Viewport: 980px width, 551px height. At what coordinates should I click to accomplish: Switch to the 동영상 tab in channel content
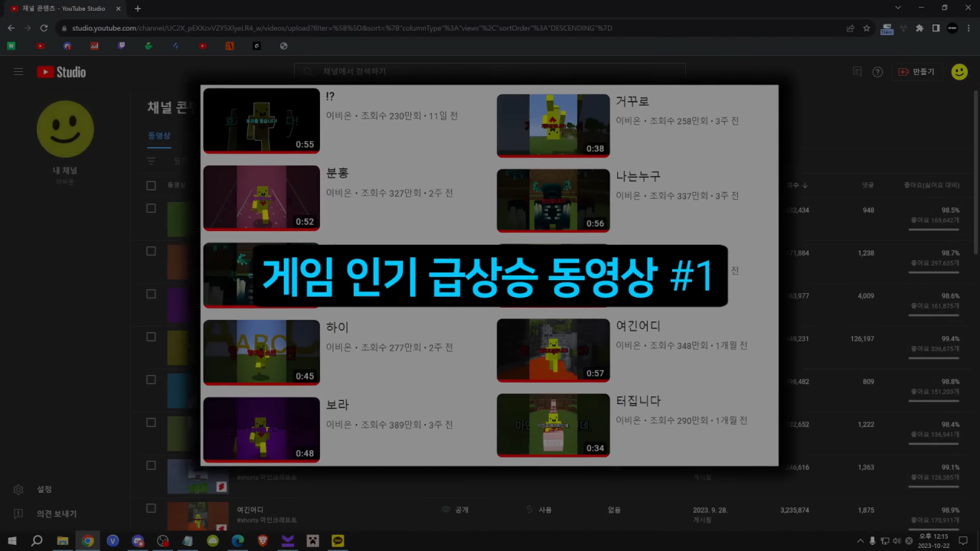point(158,135)
